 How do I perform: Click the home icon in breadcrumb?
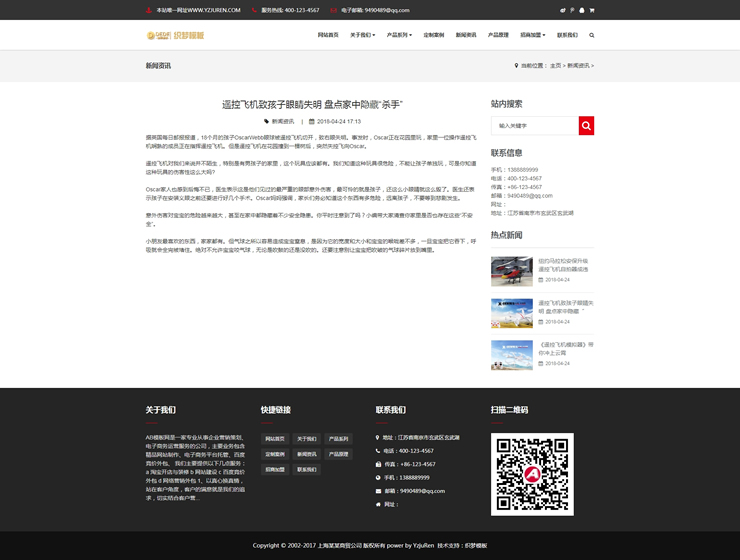(516, 66)
